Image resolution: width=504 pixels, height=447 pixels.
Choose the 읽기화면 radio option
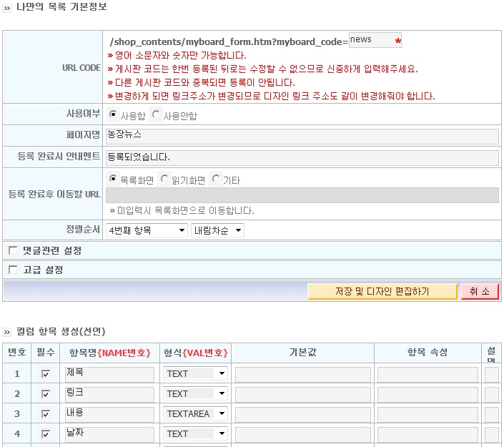(x=164, y=179)
